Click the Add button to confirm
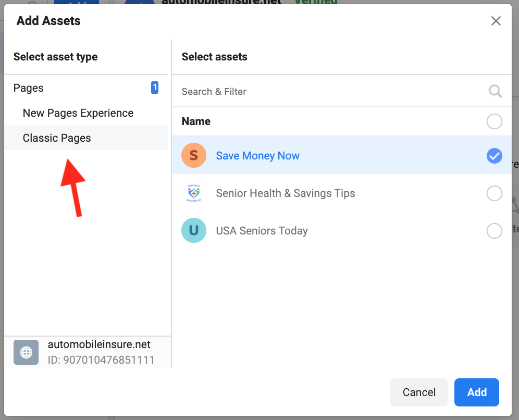Viewport: 519px width, 420px height. tap(477, 392)
